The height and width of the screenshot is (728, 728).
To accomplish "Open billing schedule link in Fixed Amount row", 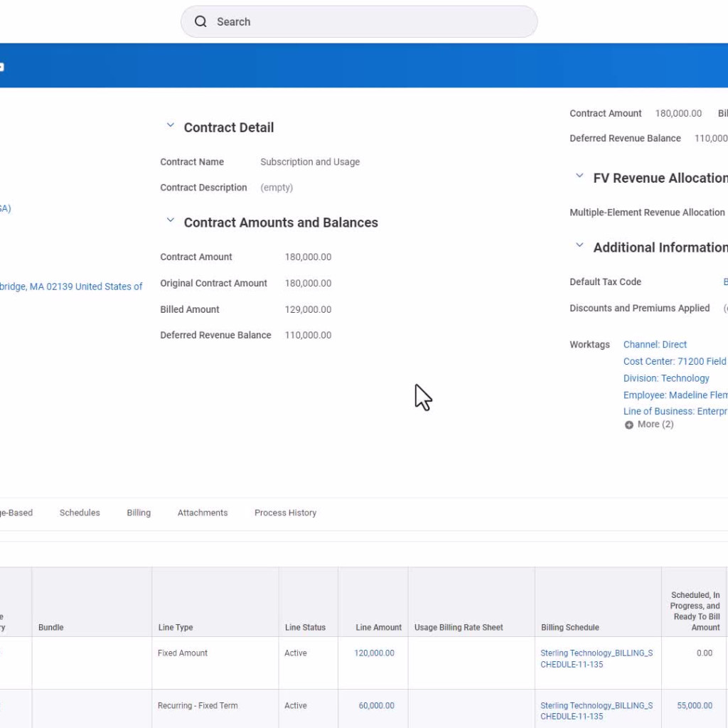I will tap(596, 658).
